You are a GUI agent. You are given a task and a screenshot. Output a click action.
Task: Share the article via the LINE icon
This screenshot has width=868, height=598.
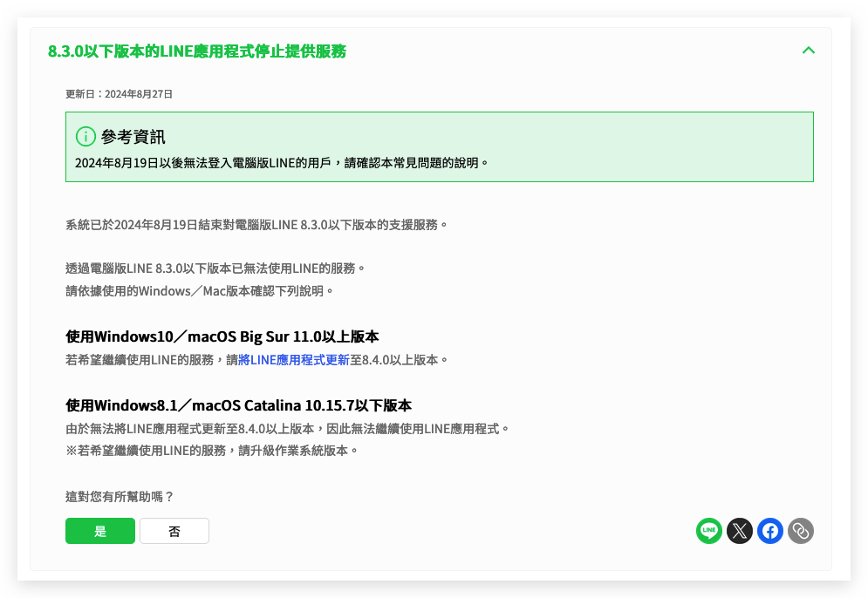point(708,531)
